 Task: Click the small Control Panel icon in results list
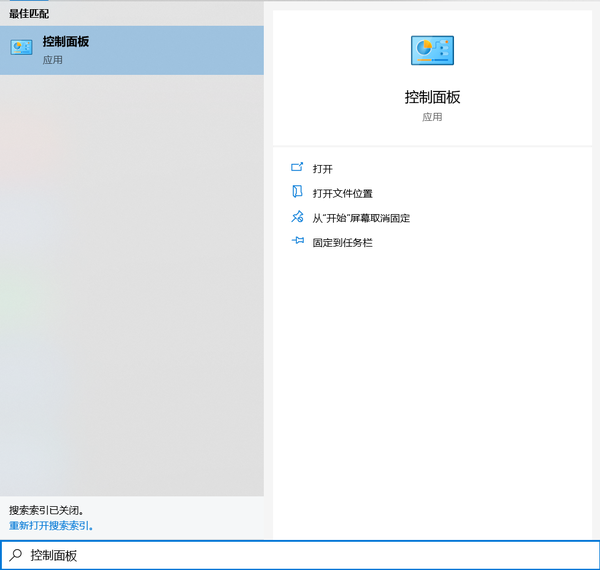(x=21, y=47)
